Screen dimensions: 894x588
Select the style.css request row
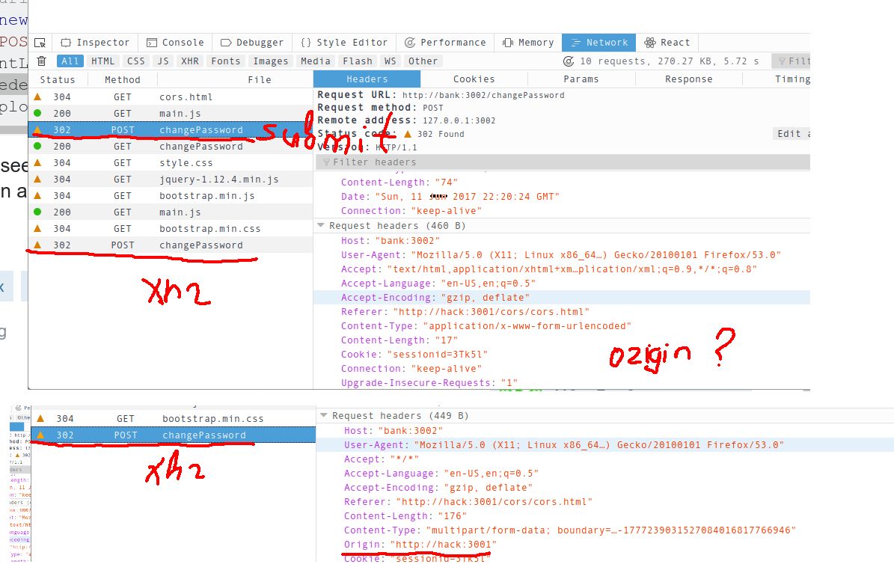coord(171,162)
